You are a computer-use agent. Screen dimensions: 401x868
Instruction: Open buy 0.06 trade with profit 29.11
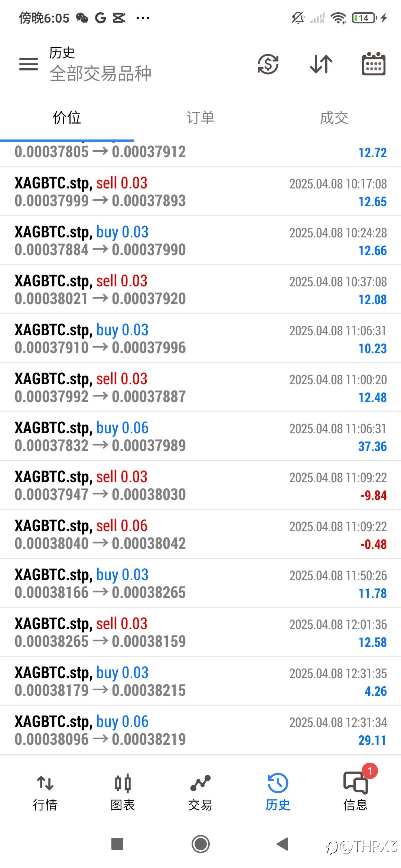tap(200, 730)
